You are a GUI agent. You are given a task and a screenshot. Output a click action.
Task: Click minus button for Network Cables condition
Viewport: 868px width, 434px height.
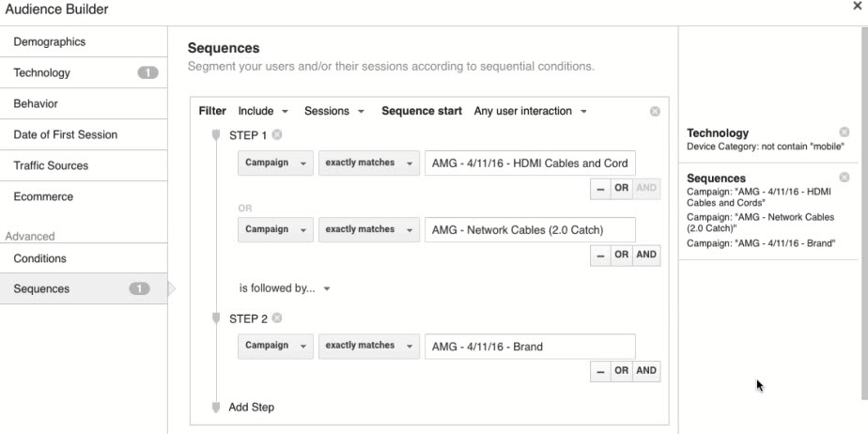coord(600,254)
